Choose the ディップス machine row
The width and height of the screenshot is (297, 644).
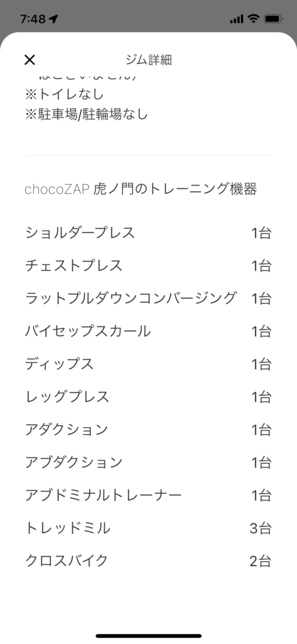point(148,364)
